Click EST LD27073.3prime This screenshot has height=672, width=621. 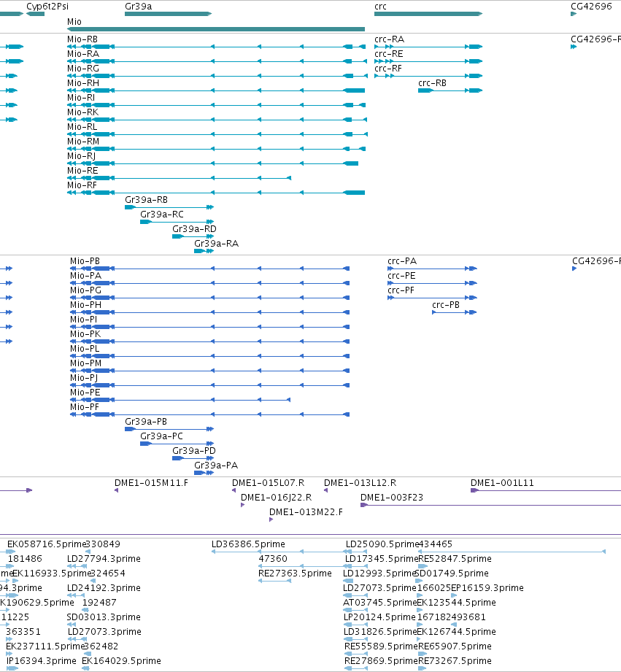pos(104,631)
